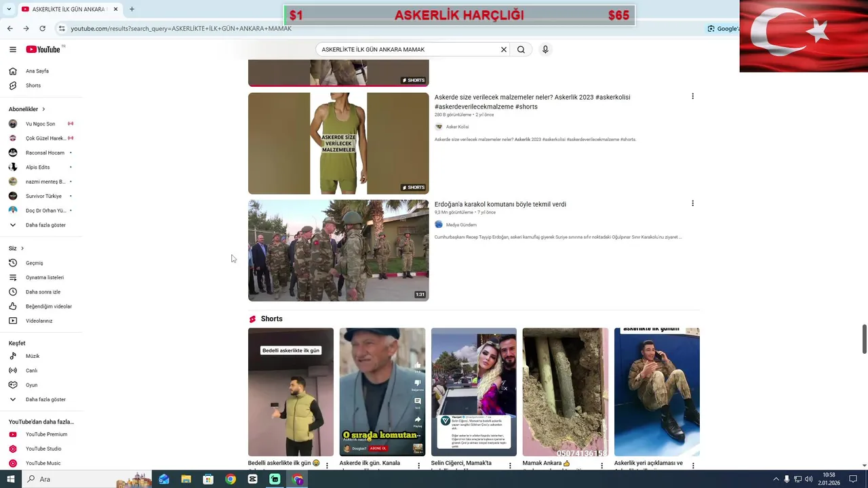Open Daha sonra izle list
The image size is (868, 488).
click(x=41, y=292)
